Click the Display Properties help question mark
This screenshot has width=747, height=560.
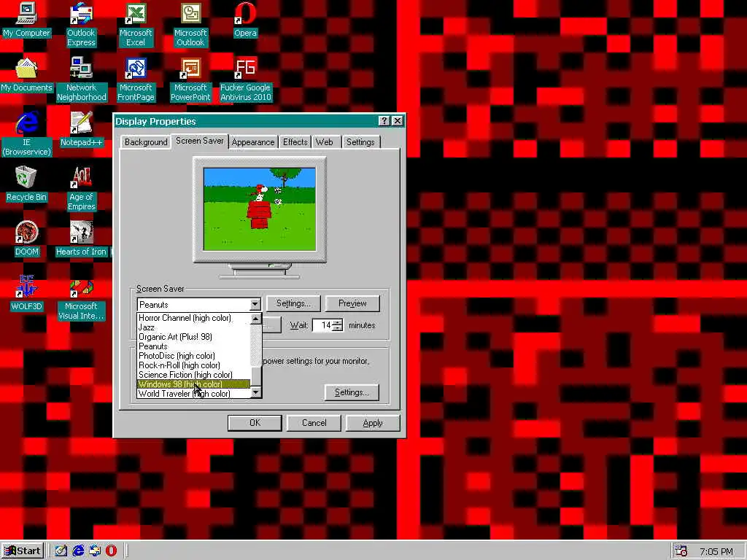384,121
